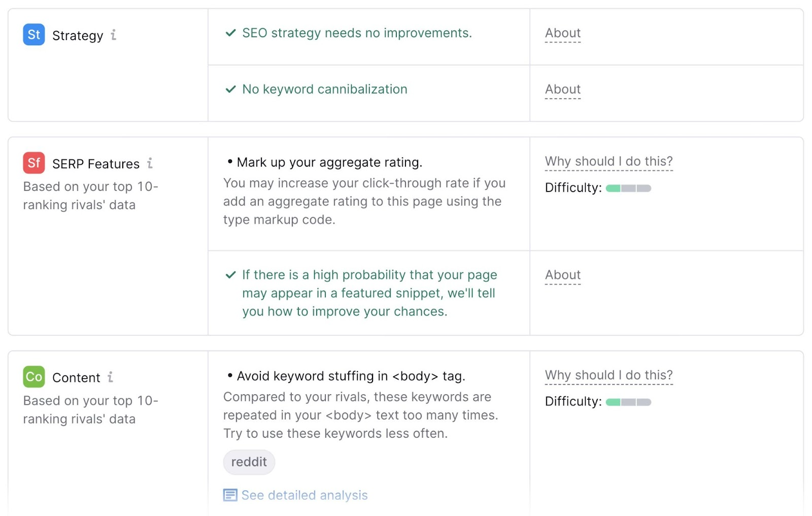
Task: Click the St Strategy category icon
Action: 33,35
